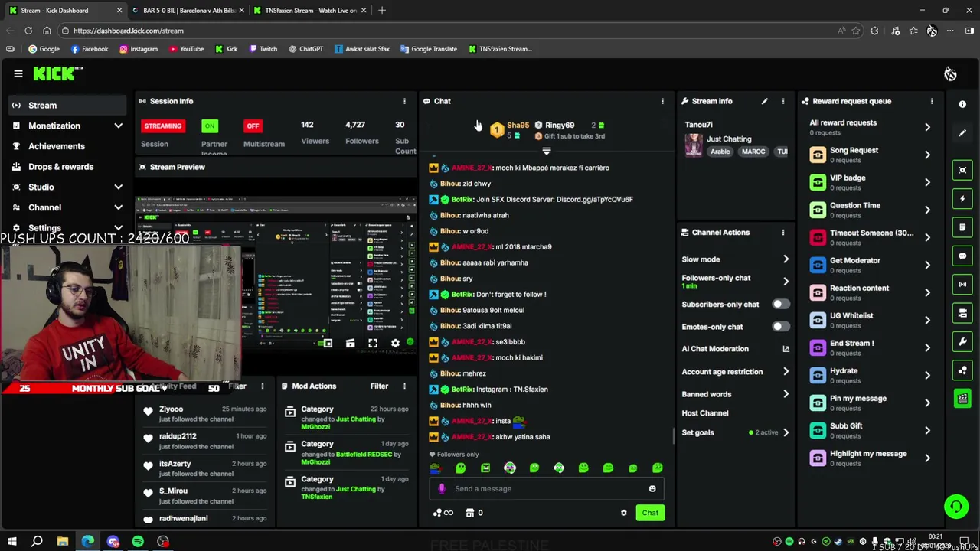Click the green Chat send button
This screenshot has width=980, height=551.
click(650, 513)
